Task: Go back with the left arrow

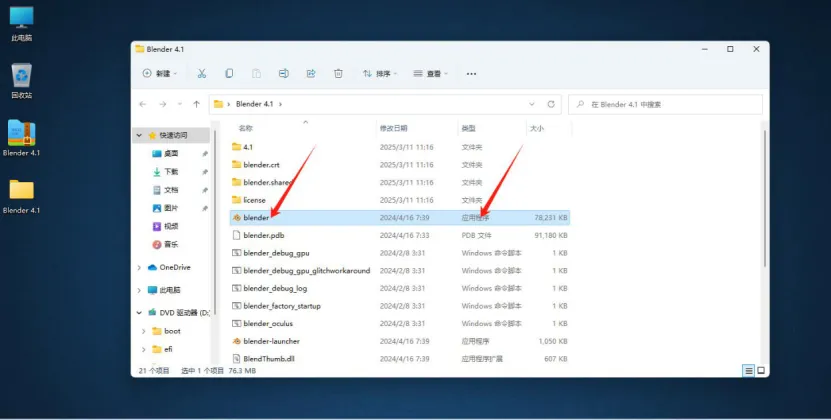Action: click(x=143, y=104)
